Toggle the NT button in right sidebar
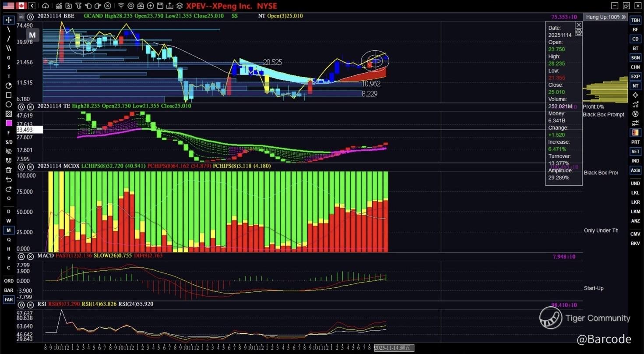 click(635, 85)
